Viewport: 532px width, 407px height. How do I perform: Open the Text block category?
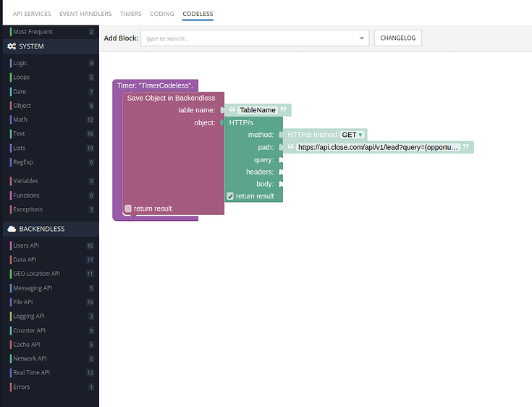(x=51, y=134)
